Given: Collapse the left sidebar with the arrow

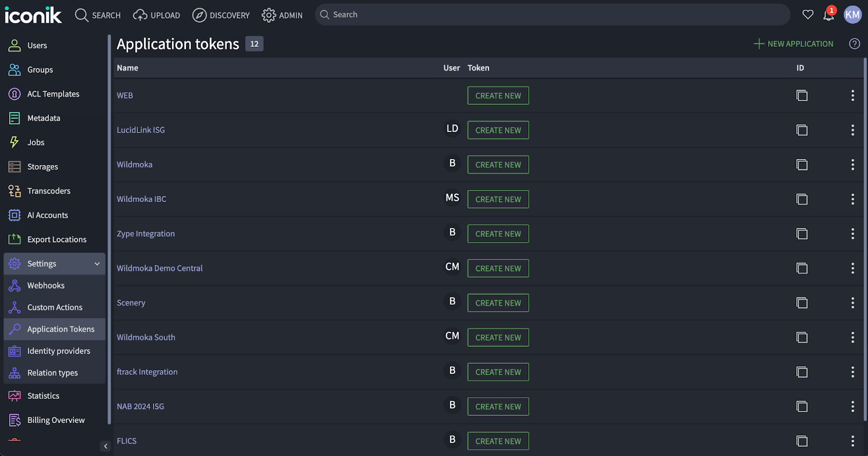Looking at the screenshot, I should (106, 446).
